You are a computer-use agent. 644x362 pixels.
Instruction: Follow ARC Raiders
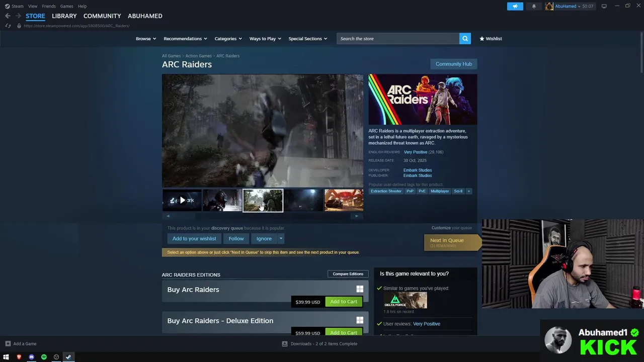pyautogui.click(x=236, y=239)
